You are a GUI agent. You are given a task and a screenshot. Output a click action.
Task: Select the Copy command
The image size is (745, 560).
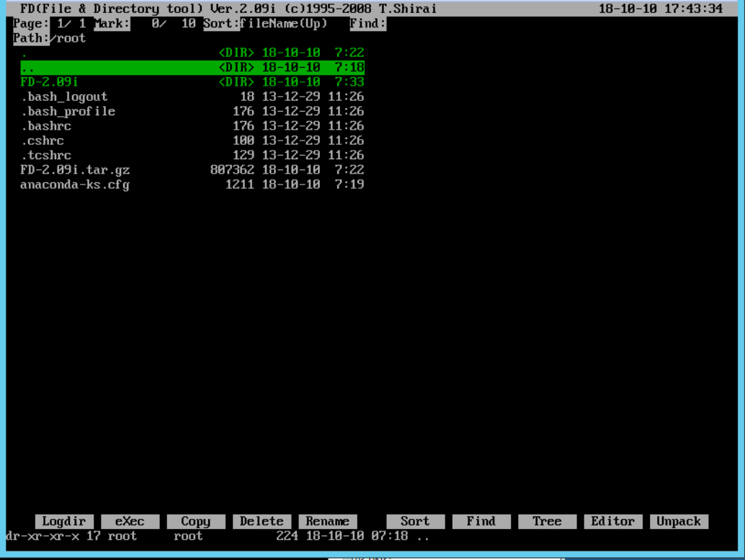pos(196,521)
